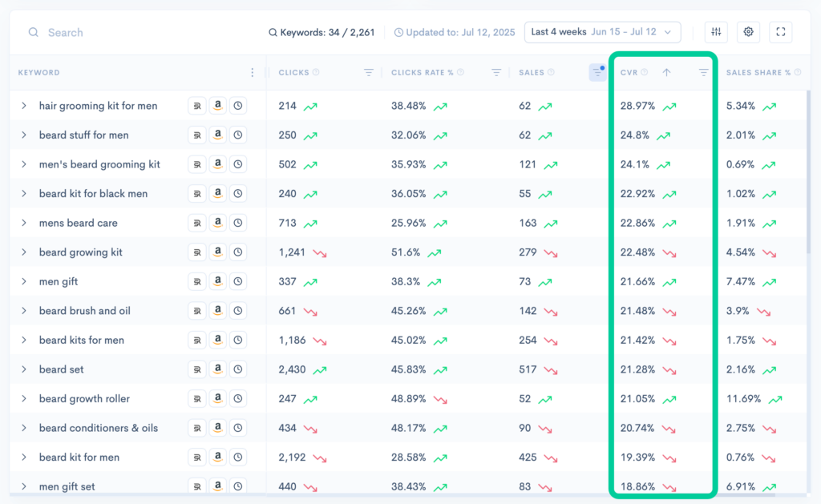View history clock for beard set
Screen dimensions: 821x504
tap(237, 369)
